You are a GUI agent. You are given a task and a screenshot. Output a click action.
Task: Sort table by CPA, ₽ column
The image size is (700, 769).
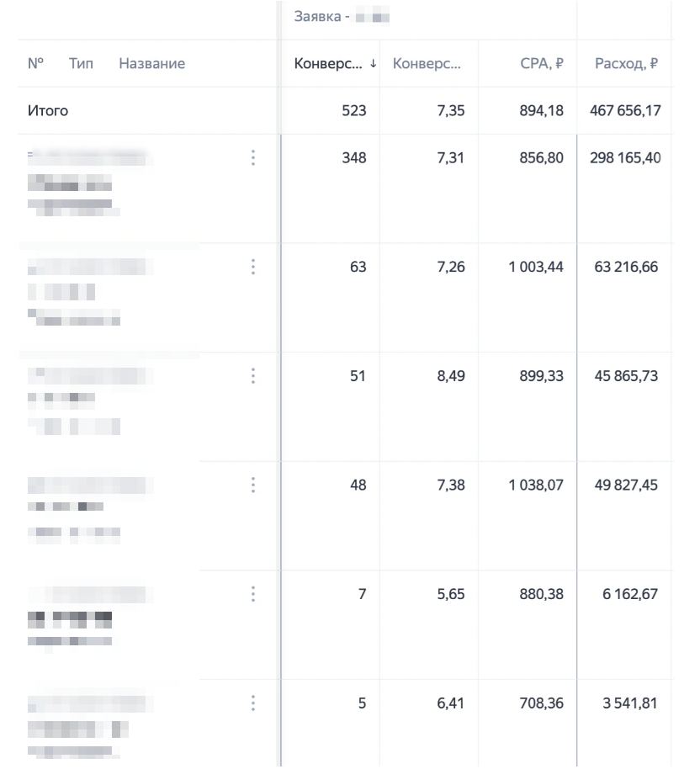(x=542, y=63)
